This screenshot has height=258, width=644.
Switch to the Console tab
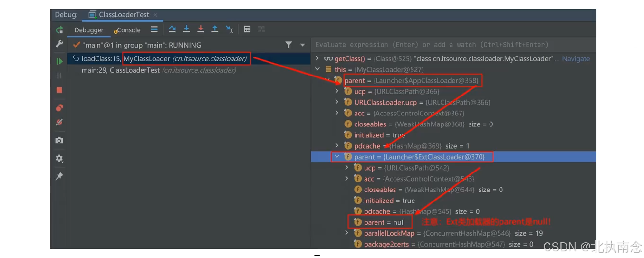point(127,30)
